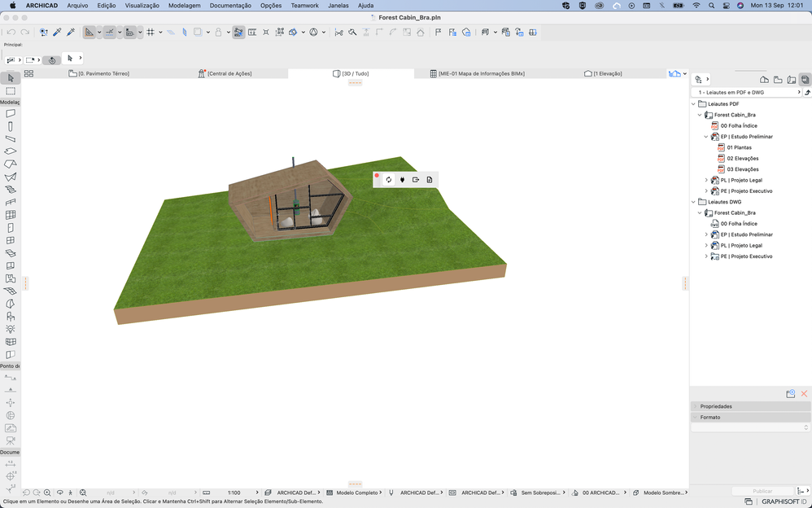Click the document icon in the floating palette
This screenshot has width=812, height=508.
point(430,180)
